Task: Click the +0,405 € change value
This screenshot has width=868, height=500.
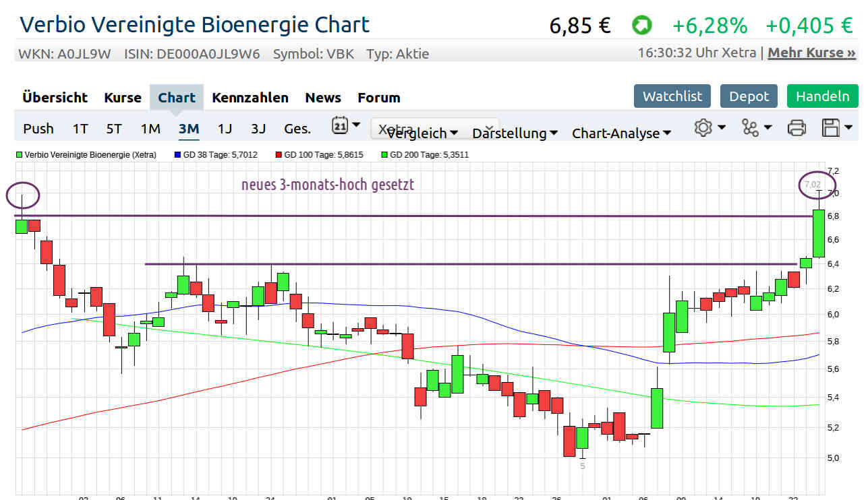Action: (x=809, y=26)
